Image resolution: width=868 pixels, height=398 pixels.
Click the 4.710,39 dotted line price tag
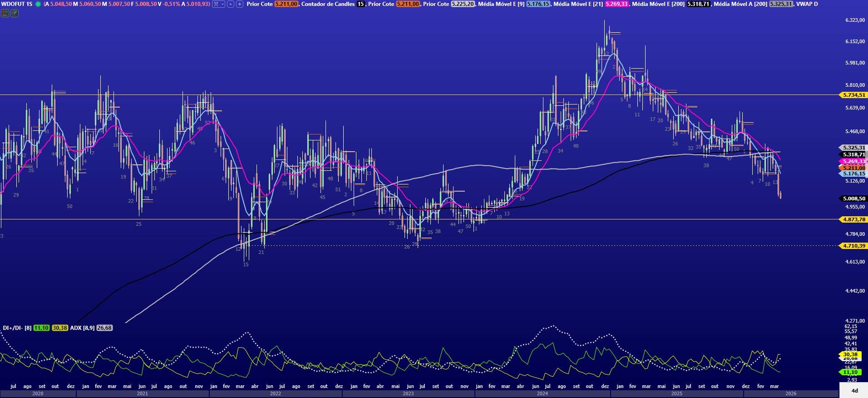[x=853, y=246]
